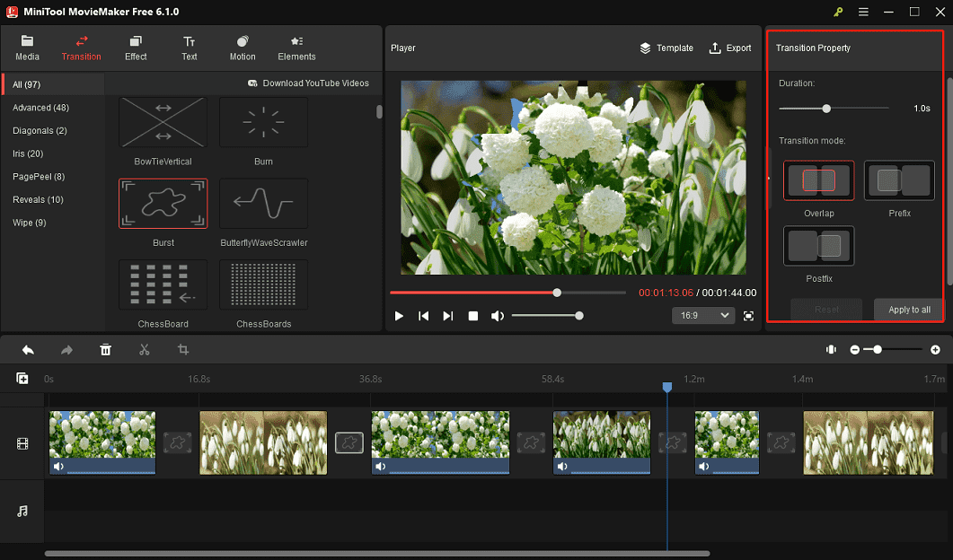
Task: Stop the video playback
Action: pos(472,316)
